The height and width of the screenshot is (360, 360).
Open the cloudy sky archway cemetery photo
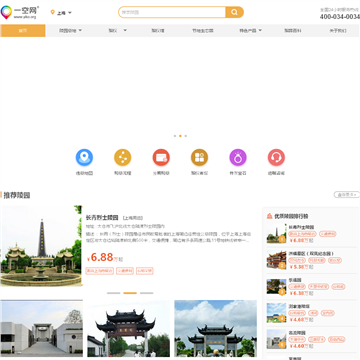click(x=215, y=328)
